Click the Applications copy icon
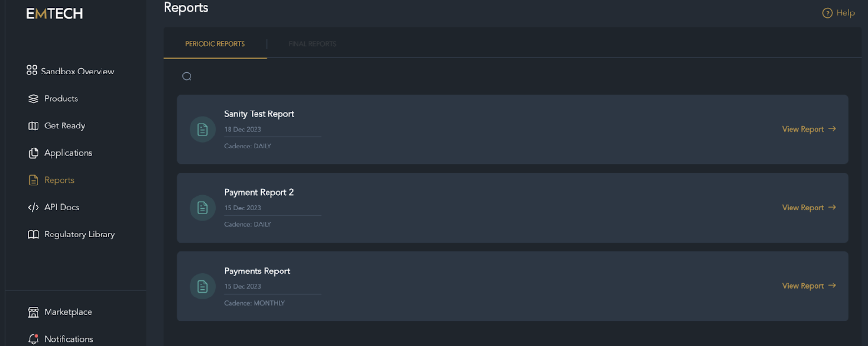This screenshot has width=868, height=346. (x=33, y=153)
